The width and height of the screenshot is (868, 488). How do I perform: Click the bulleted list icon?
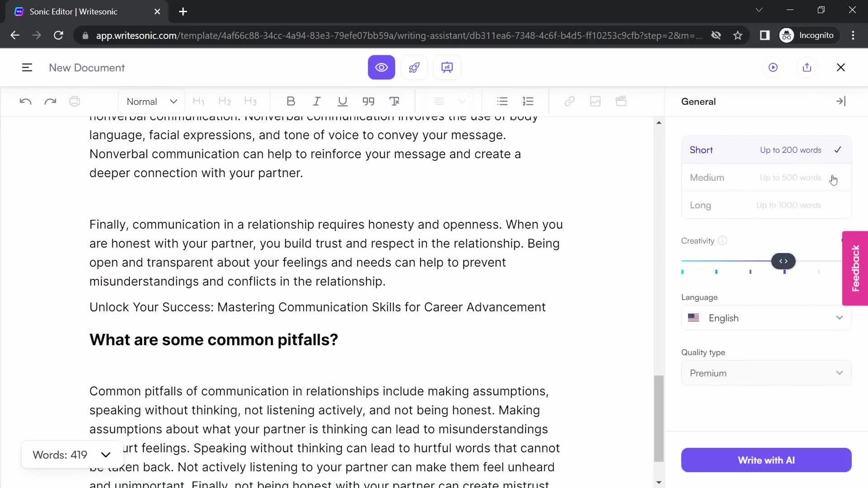[502, 101]
